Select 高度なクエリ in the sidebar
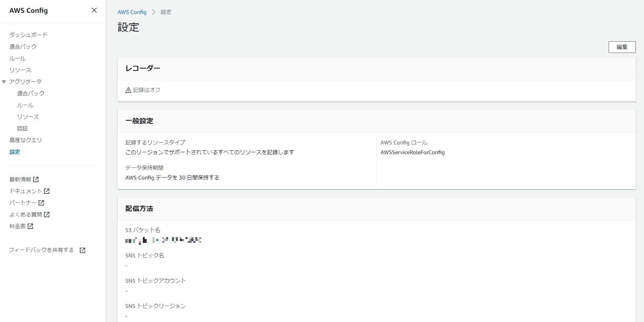644x322 pixels. click(26, 140)
